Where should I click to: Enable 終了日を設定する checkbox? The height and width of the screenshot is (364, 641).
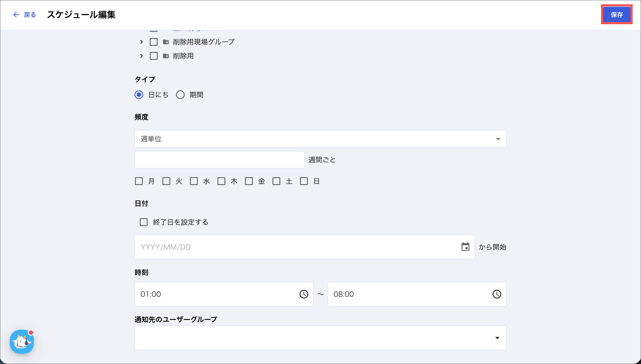[x=144, y=222]
